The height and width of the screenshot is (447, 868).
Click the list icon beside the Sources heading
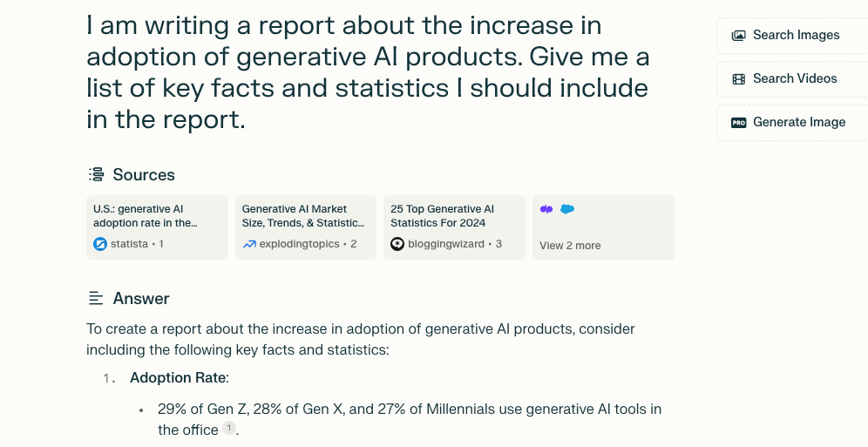pos(96,175)
